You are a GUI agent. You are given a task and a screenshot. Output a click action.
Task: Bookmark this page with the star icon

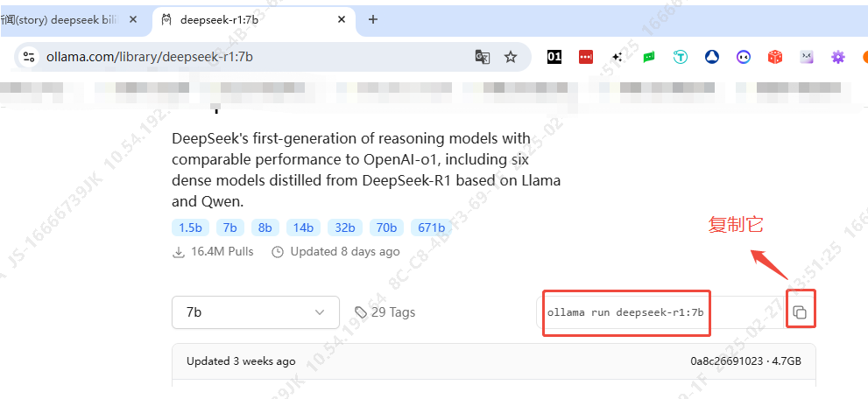pyautogui.click(x=511, y=56)
